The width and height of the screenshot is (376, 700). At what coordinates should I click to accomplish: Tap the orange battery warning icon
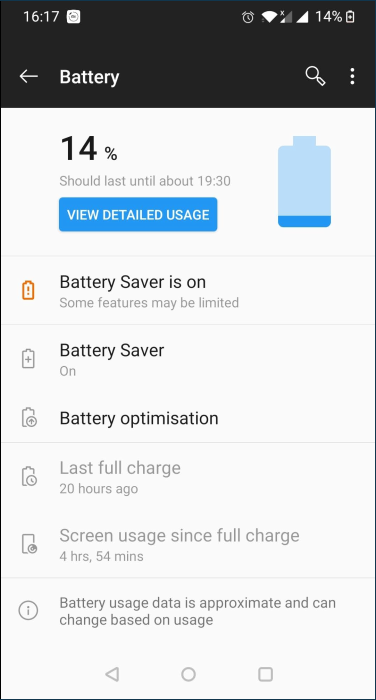28,290
